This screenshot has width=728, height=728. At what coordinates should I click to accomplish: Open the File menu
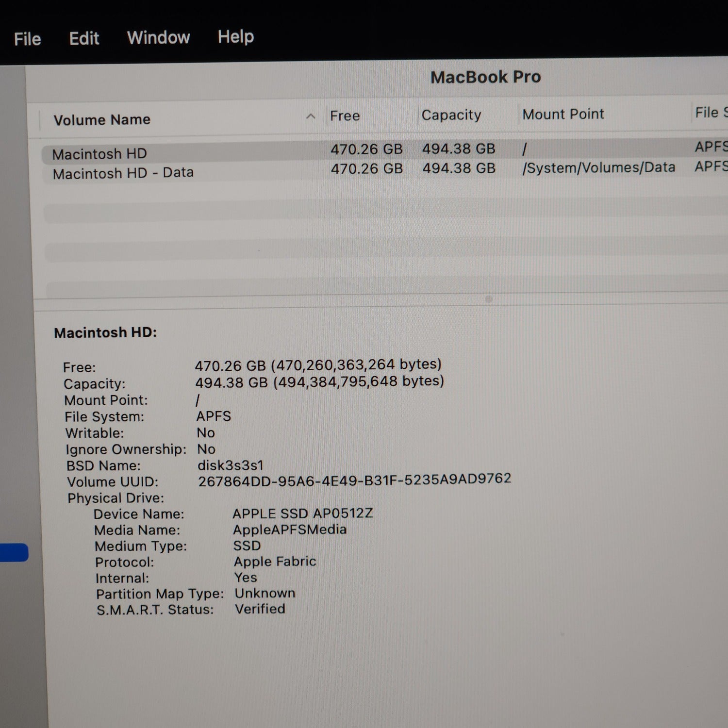(27, 38)
